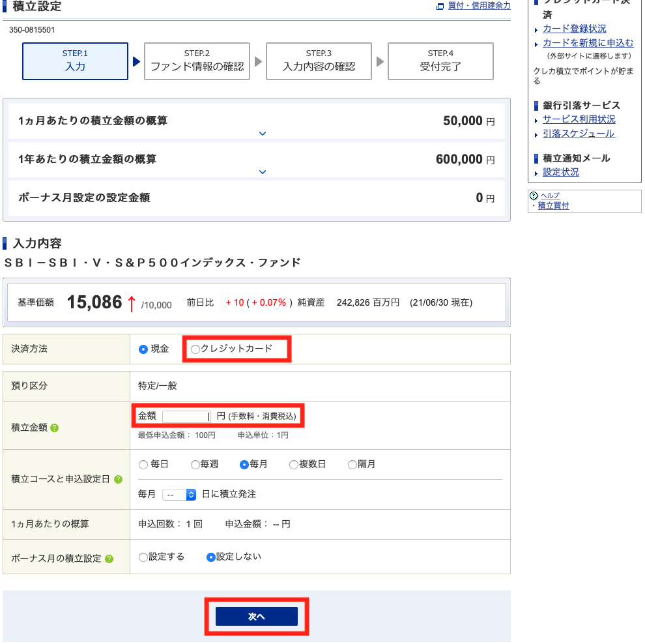Open the 引落スケジュール link
645x644 pixels.
(x=579, y=134)
